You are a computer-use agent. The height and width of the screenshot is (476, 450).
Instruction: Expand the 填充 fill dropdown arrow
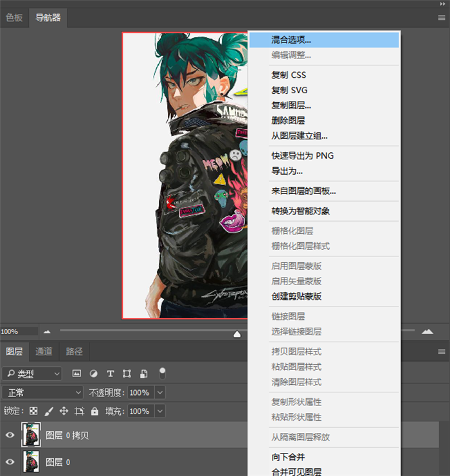[160, 411]
